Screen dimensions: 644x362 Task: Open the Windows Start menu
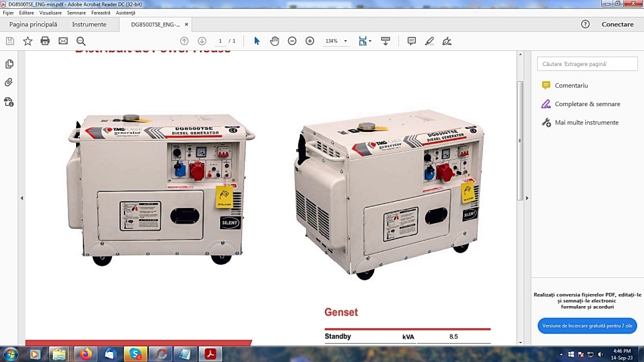coord(10,354)
